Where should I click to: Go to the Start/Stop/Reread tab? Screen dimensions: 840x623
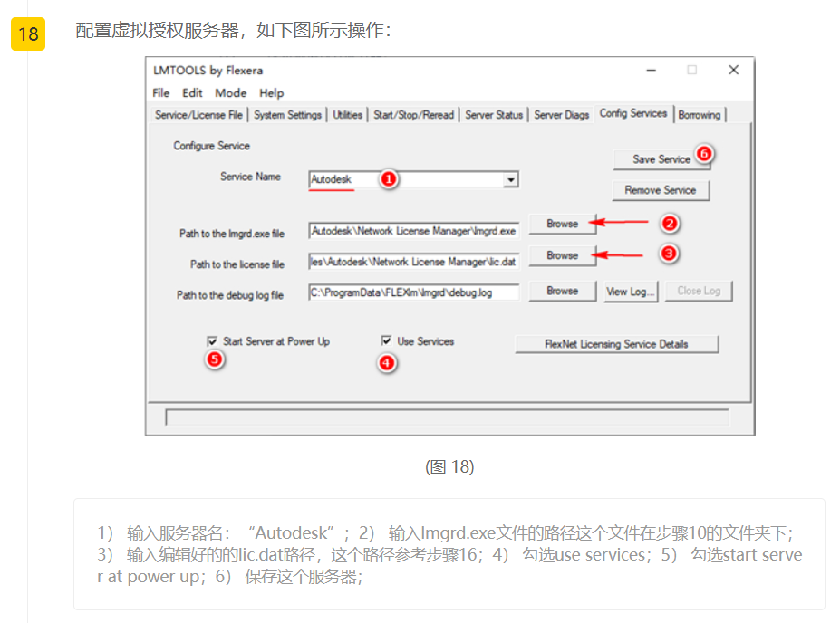(413, 115)
